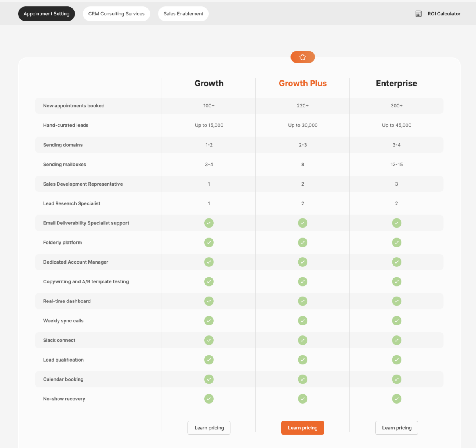Select the Sales Enablement tab

(183, 14)
